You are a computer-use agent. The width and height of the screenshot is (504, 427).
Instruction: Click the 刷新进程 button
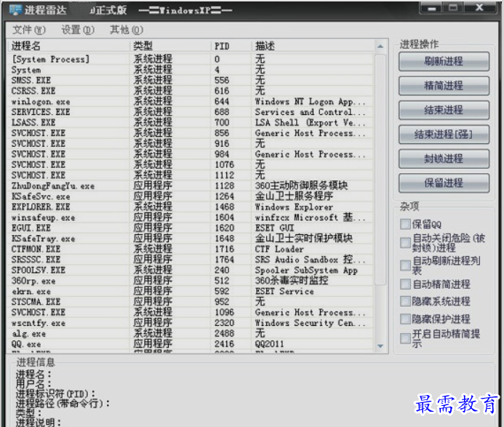tap(444, 61)
